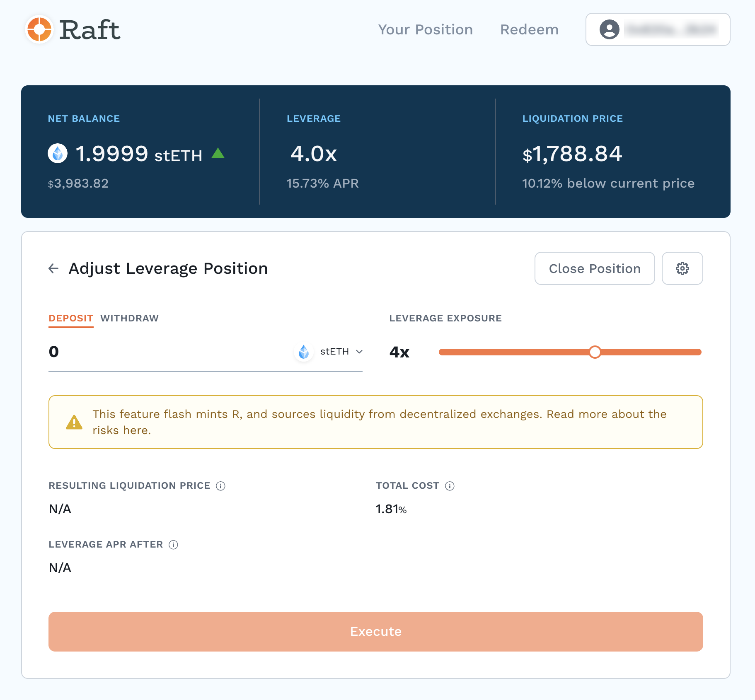Switch to the Withdraw tab
Image resolution: width=755 pixels, height=700 pixels.
tap(129, 318)
